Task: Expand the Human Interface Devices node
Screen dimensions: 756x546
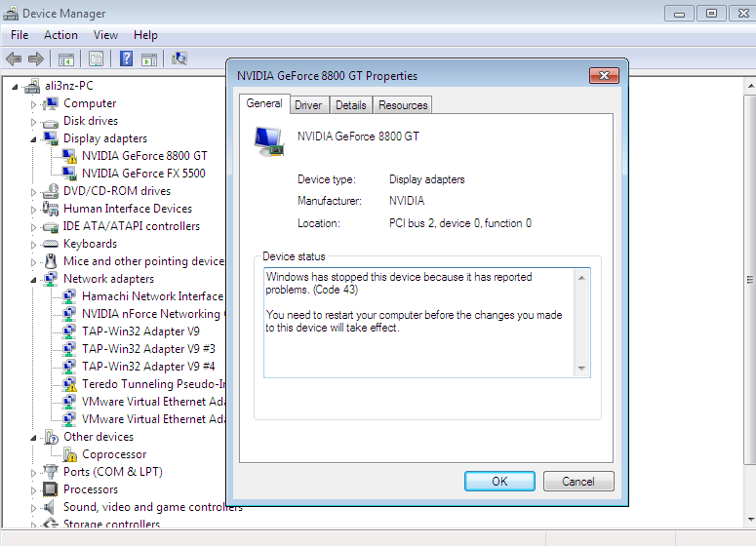Action: coord(33,210)
